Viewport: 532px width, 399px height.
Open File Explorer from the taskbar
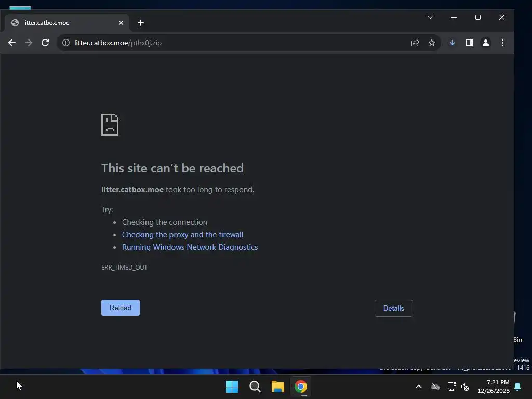(x=277, y=387)
